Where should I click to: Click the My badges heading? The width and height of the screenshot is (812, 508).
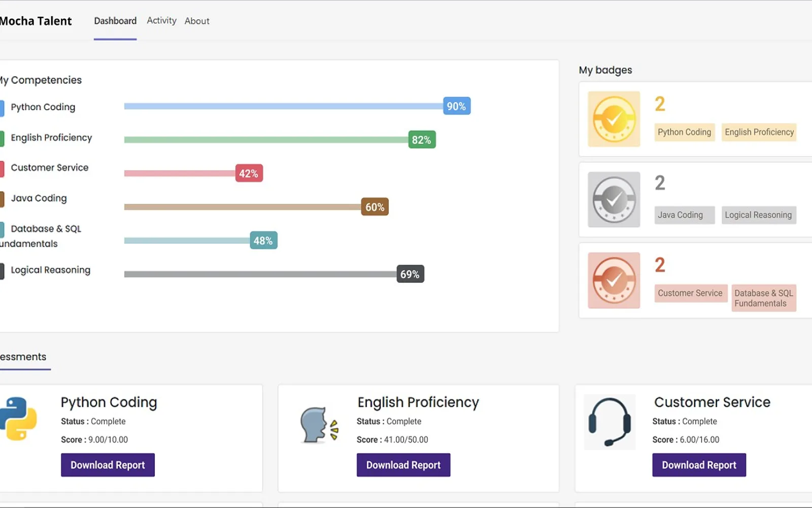(605, 70)
